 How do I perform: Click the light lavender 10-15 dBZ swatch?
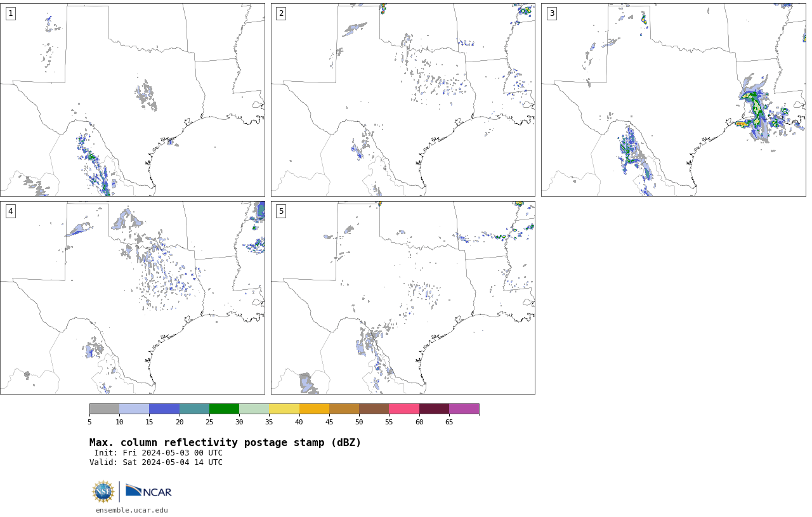point(134,409)
